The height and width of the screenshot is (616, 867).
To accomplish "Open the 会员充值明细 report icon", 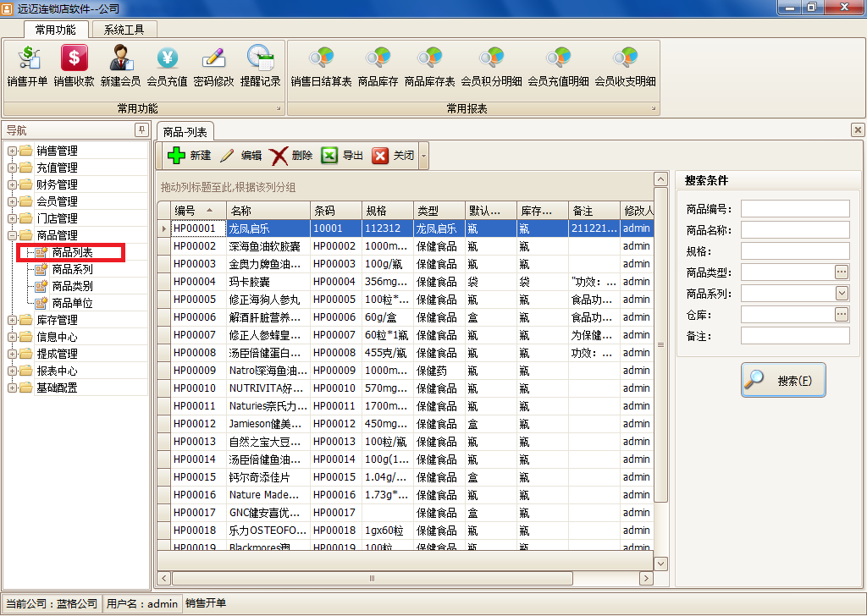I will [559, 66].
